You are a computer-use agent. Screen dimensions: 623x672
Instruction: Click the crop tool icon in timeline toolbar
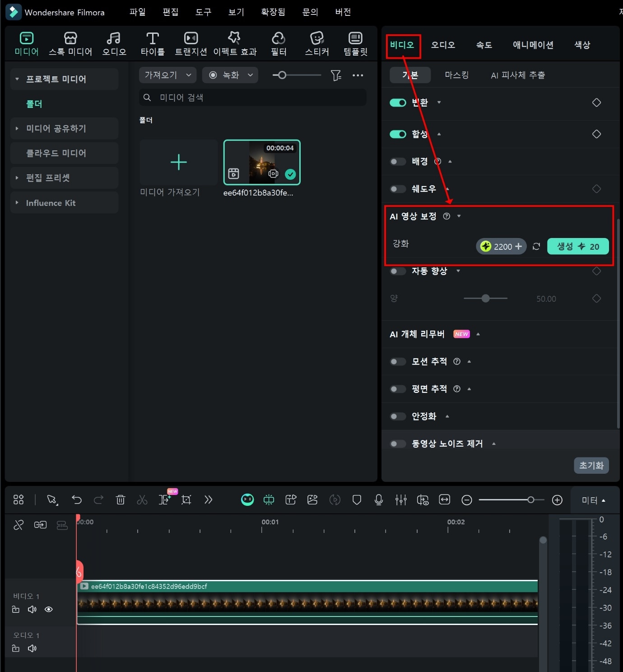click(x=186, y=499)
